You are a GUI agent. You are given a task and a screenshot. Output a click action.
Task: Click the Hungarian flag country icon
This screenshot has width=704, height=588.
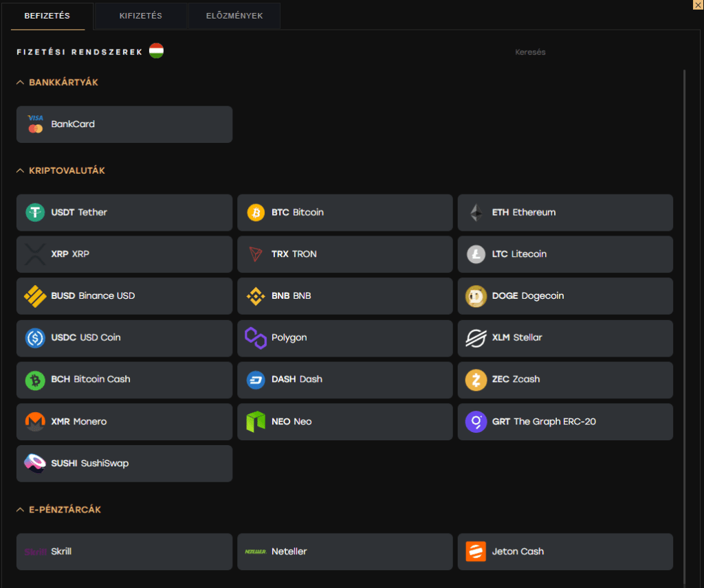click(156, 51)
